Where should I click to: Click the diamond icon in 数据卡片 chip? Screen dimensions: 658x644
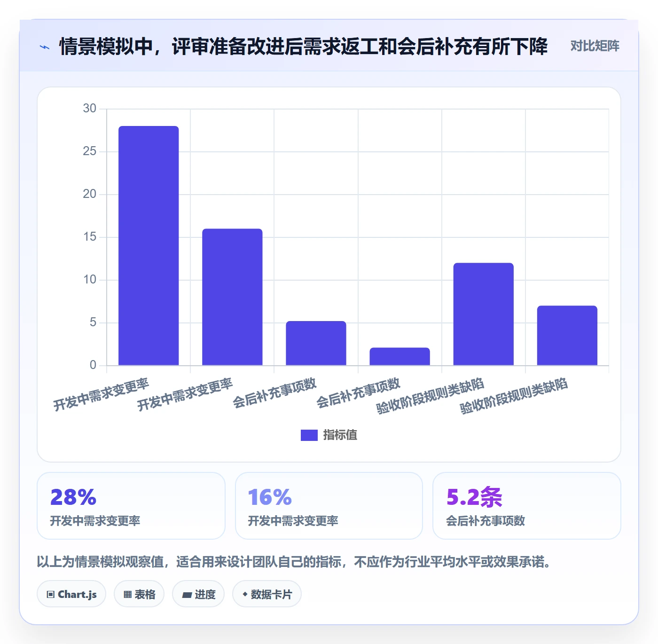click(245, 594)
